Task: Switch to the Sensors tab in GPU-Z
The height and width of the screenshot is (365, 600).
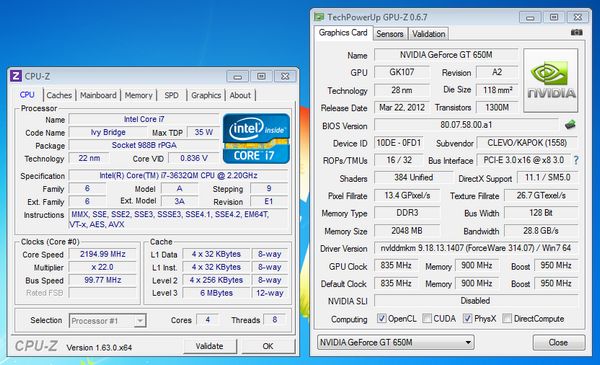Action: [390, 34]
